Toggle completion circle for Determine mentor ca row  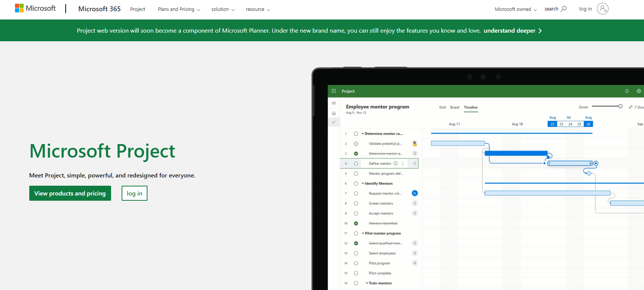pyautogui.click(x=356, y=134)
